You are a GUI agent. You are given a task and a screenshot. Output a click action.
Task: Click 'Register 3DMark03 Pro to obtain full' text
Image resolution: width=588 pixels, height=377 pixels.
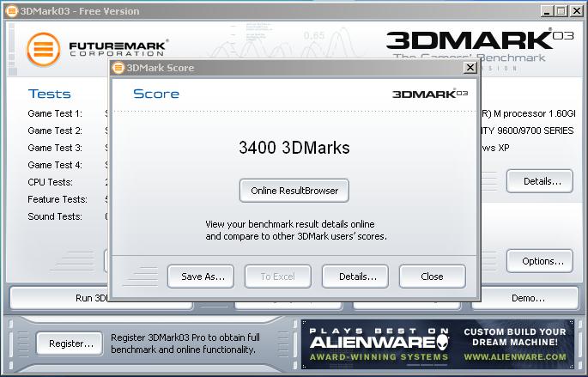click(x=185, y=337)
